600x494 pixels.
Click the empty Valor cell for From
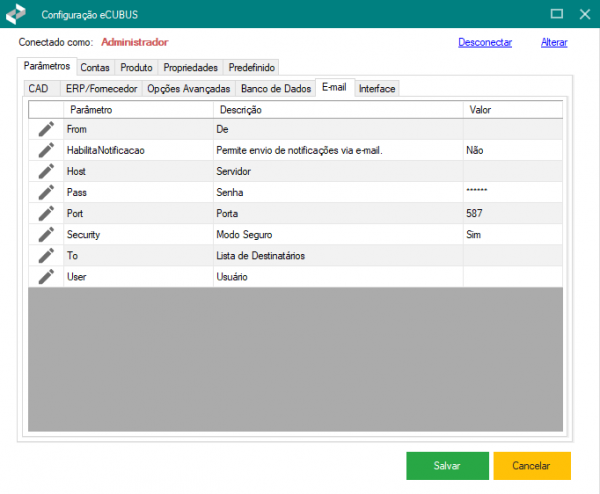[513, 129]
